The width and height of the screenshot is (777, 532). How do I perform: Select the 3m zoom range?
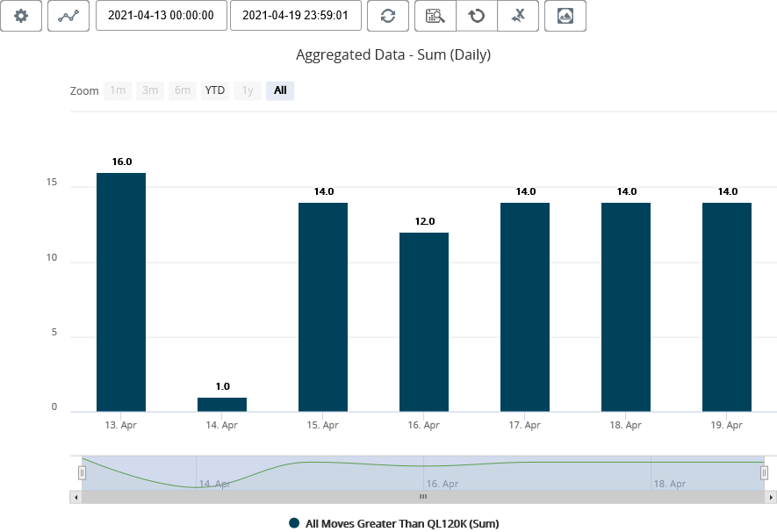pyautogui.click(x=150, y=90)
